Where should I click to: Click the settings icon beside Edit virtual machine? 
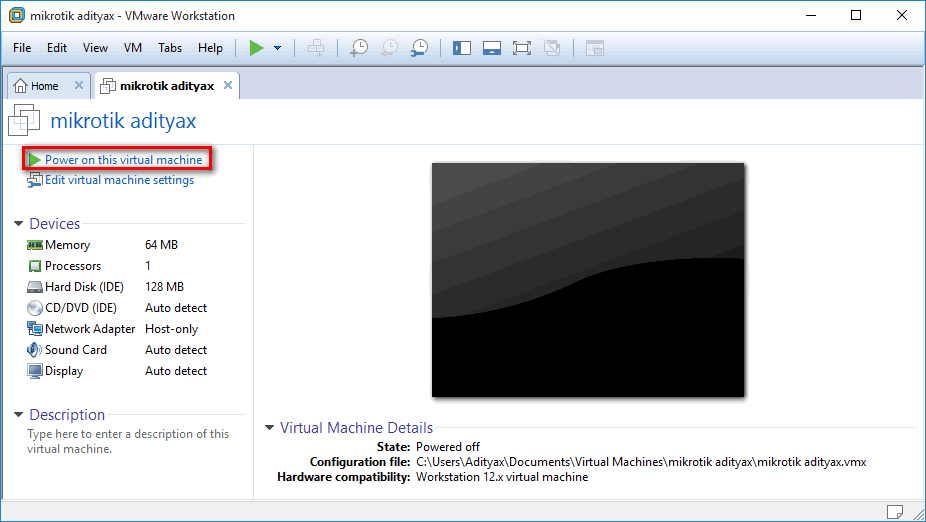pyautogui.click(x=35, y=180)
